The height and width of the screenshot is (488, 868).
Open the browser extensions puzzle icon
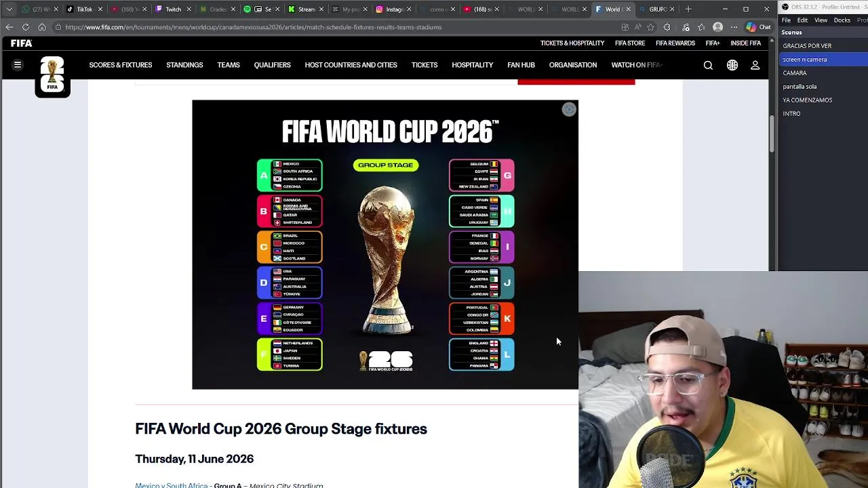coord(667,27)
